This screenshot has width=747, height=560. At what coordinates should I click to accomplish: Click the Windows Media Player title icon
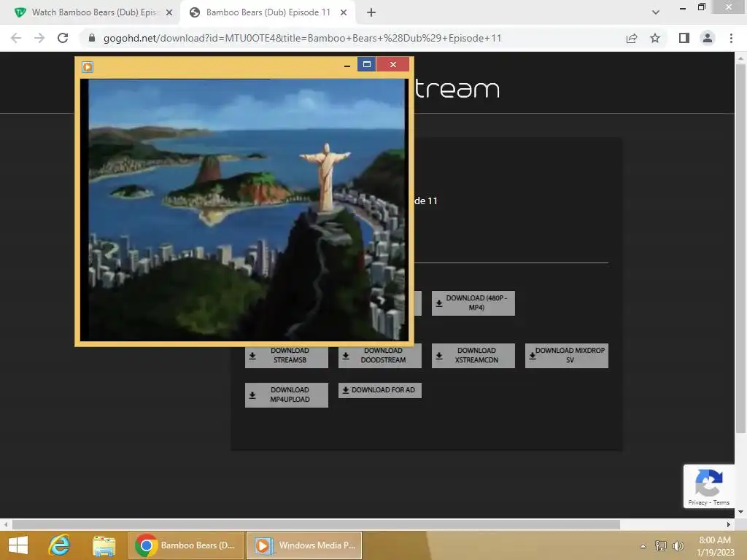[x=88, y=67]
